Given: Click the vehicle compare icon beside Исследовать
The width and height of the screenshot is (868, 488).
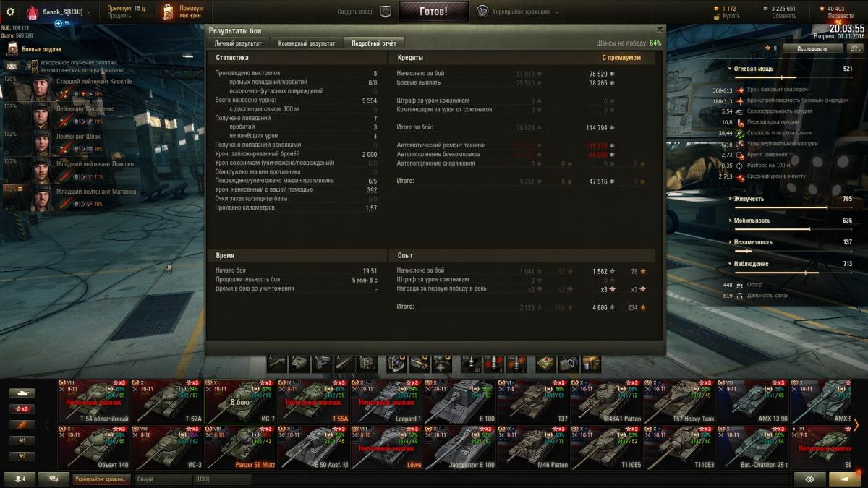Looking at the screenshot, I should point(855,48).
